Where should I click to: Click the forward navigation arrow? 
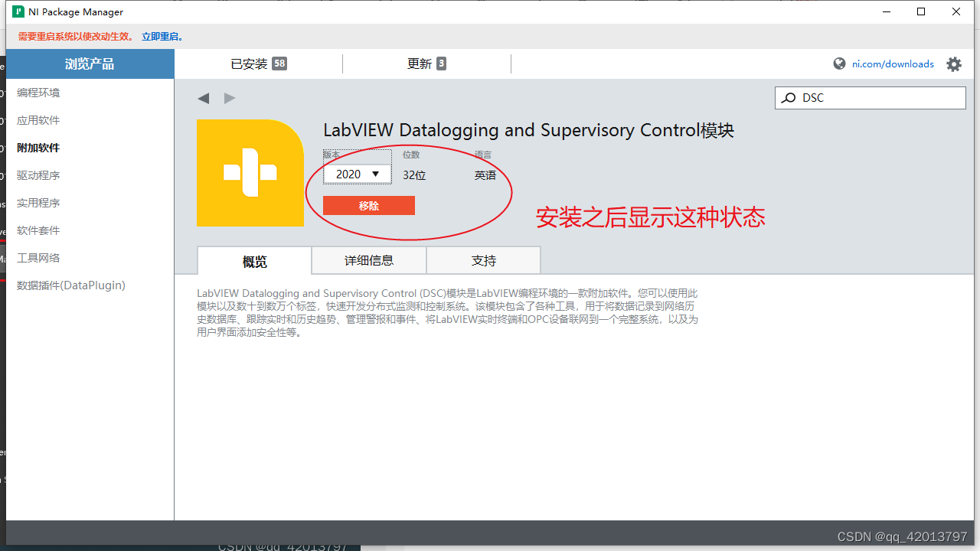coord(230,98)
